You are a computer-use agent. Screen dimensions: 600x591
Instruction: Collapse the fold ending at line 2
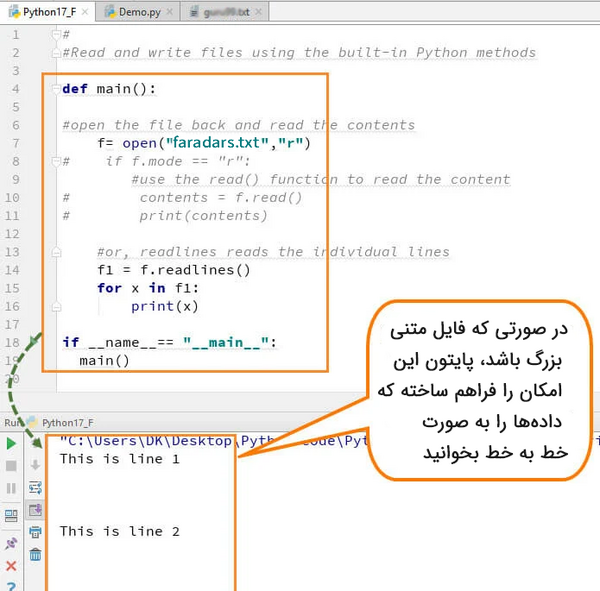click(x=56, y=53)
